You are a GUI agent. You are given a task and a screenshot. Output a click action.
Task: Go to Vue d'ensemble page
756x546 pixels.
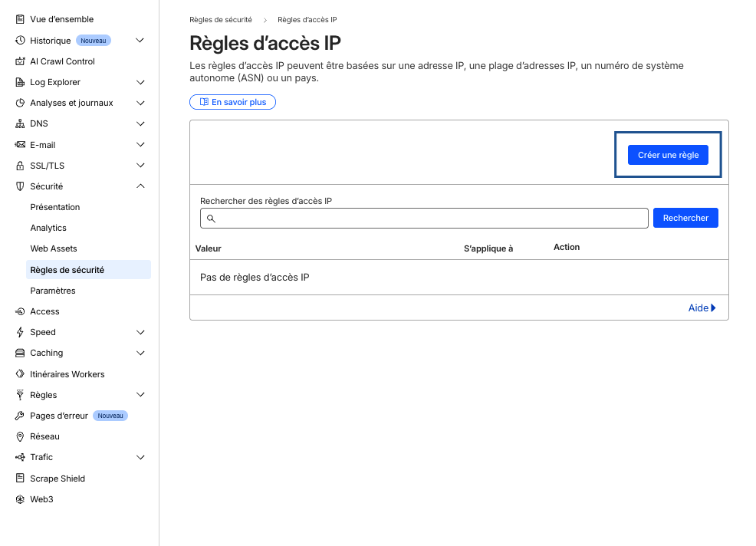click(61, 19)
